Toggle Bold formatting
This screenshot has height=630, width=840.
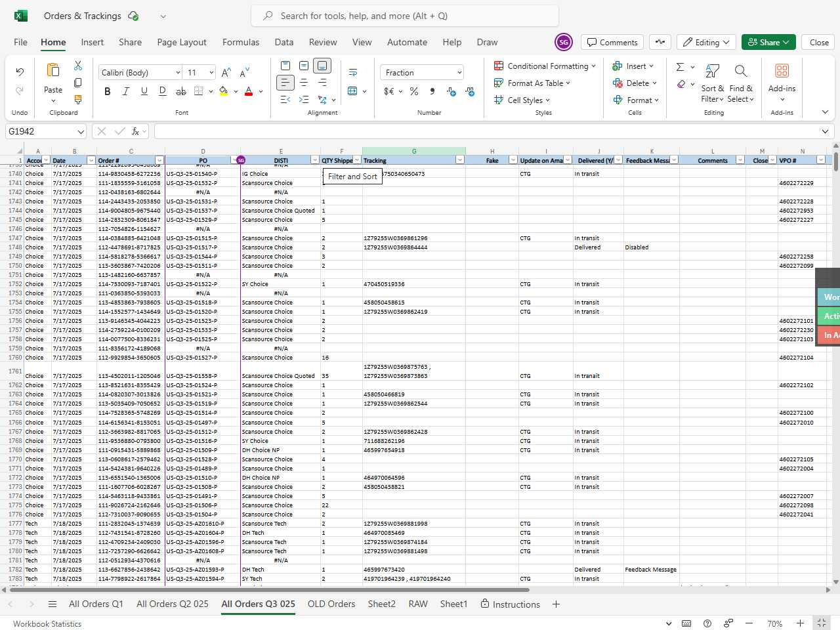(x=108, y=91)
